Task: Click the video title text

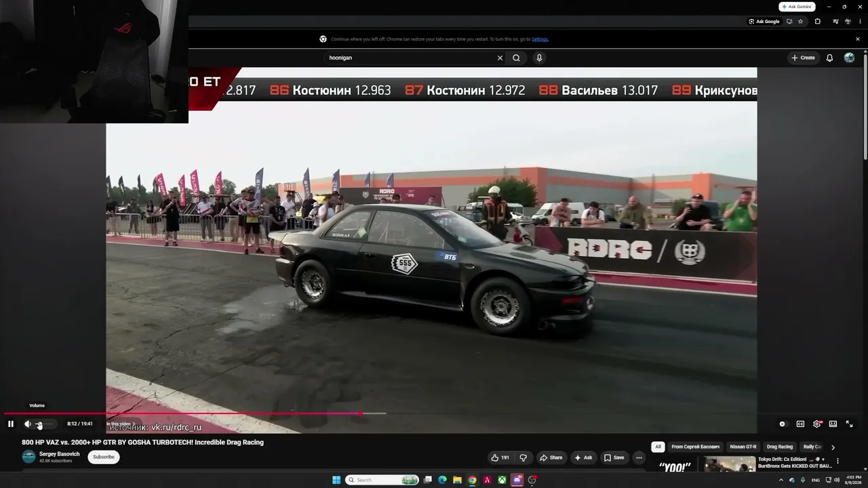Action: click(142, 443)
